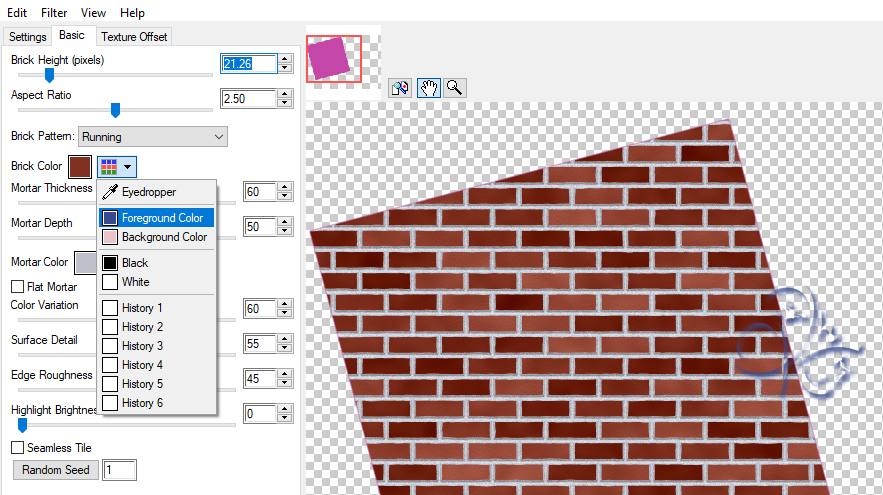
Task: Select History 2 color entry
Action: coord(157,327)
